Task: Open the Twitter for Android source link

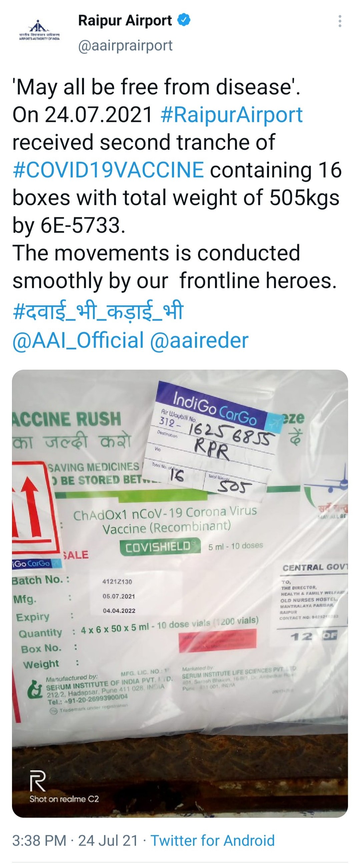Action: pos(212,840)
